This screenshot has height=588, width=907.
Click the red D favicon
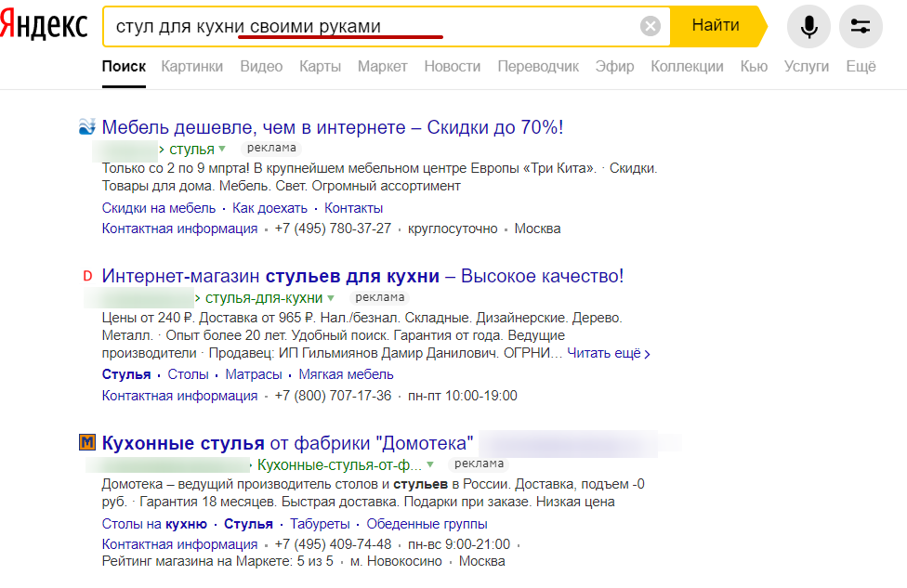click(87, 276)
